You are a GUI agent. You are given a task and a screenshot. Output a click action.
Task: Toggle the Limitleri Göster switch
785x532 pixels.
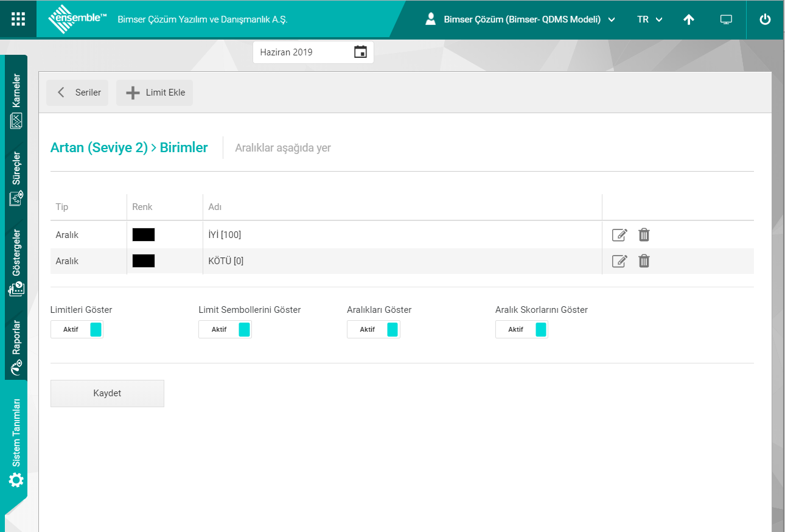77,329
